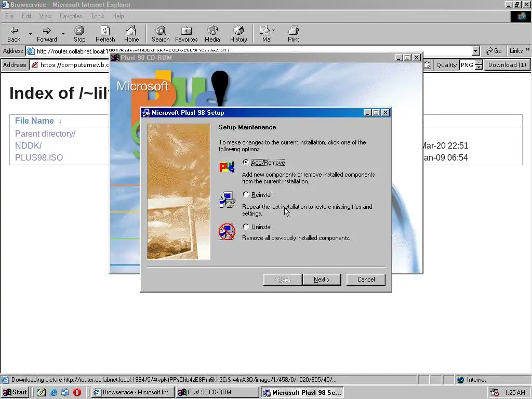Click the inner https address field

[74, 65]
